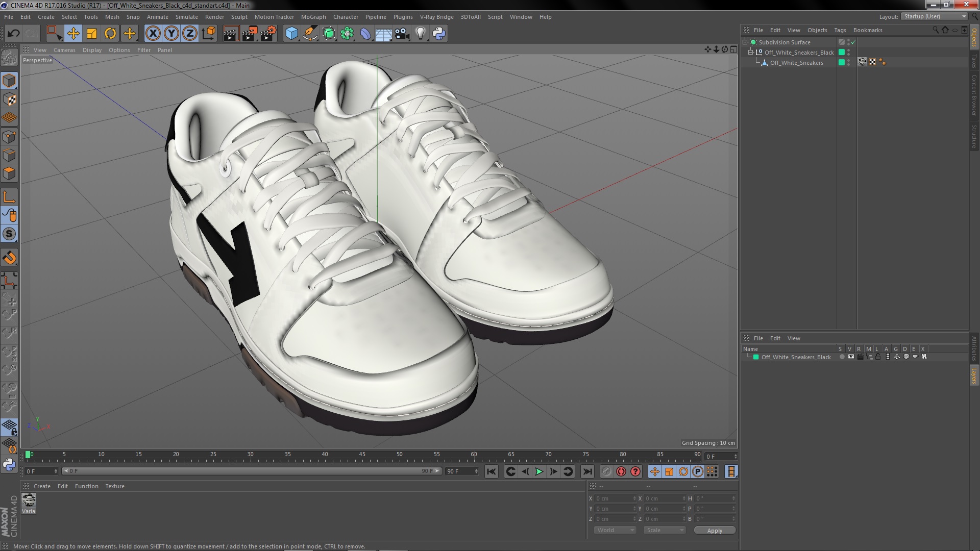The height and width of the screenshot is (551, 980).
Task: Click Render View clapperboard icon
Action: click(x=231, y=34)
